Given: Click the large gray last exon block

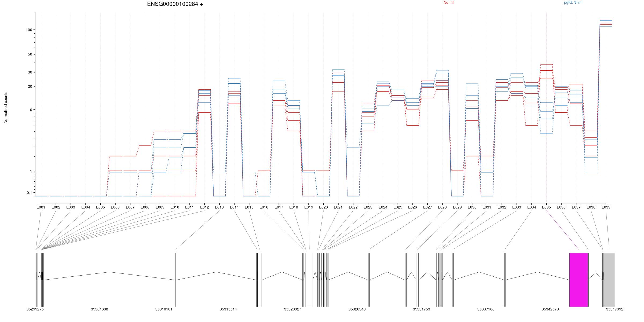Looking at the screenshot, I should point(609,280).
